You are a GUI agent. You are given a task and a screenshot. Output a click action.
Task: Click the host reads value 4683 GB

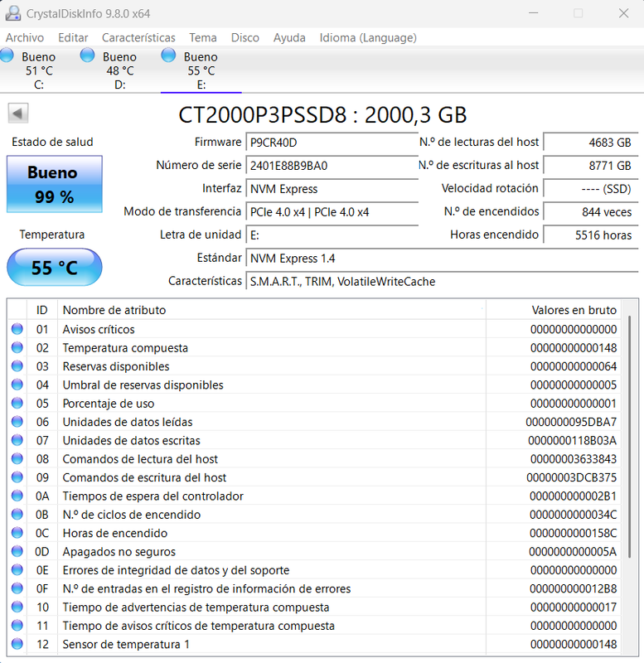tap(591, 143)
